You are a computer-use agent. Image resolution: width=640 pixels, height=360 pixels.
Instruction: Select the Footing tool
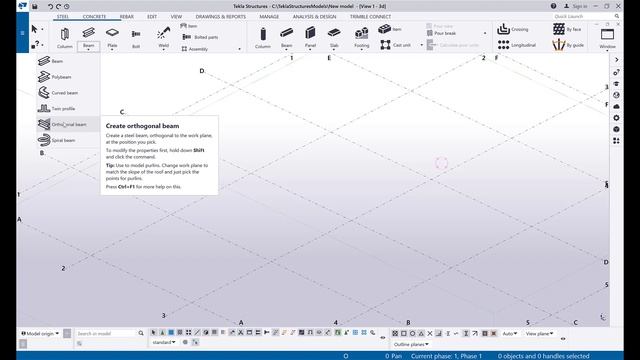click(x=362, y=38)
